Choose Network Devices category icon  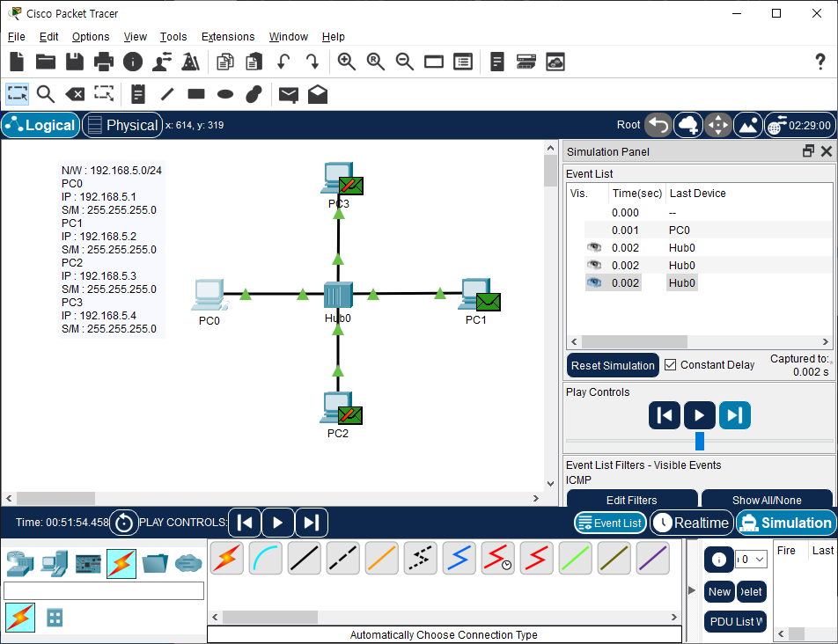[19, 563]
